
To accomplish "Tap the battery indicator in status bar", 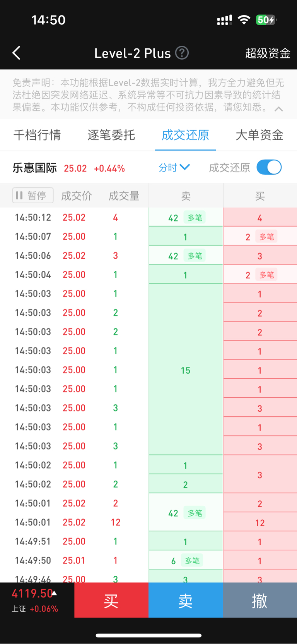I will 266,20.
